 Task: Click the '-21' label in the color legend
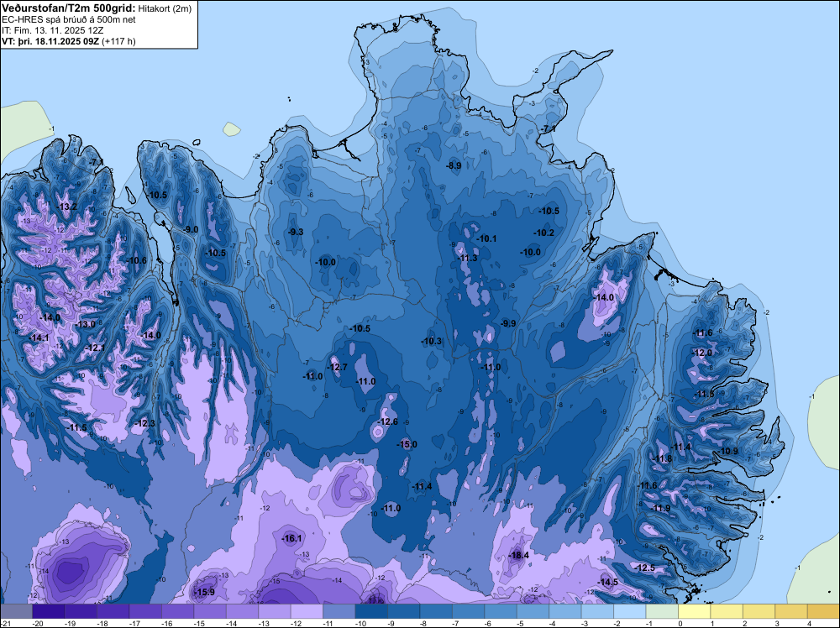5,624
